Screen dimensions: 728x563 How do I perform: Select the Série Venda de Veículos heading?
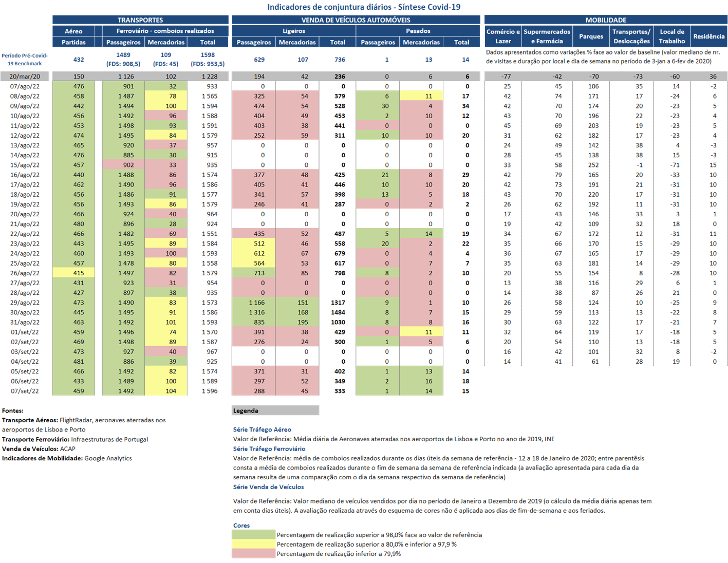pyautogui.click(x=268, y=486)
